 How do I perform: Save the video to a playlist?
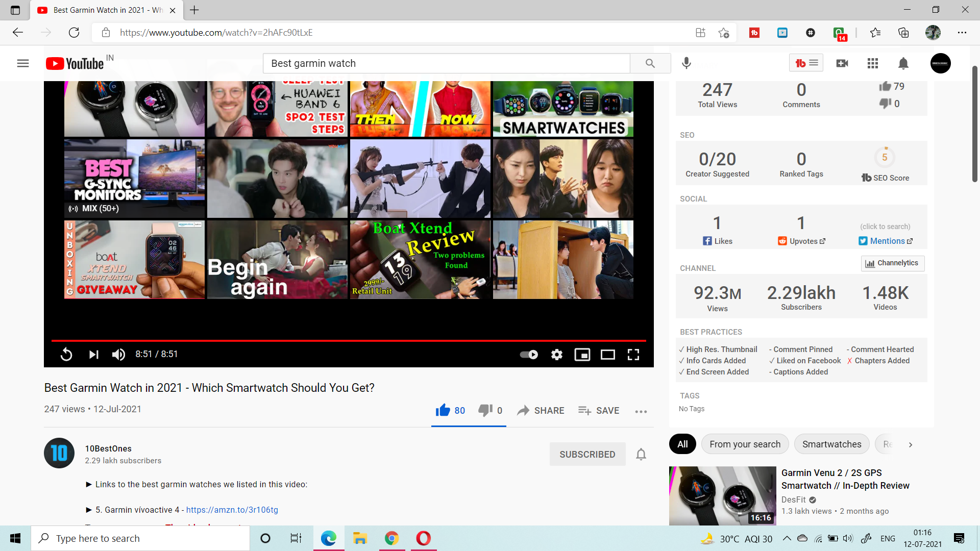(x=599, y=411)
